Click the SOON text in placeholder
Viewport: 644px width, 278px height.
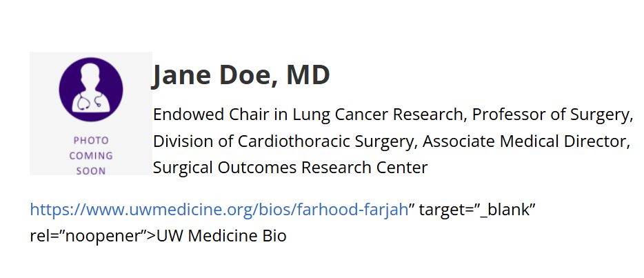(x=91, y=171)
